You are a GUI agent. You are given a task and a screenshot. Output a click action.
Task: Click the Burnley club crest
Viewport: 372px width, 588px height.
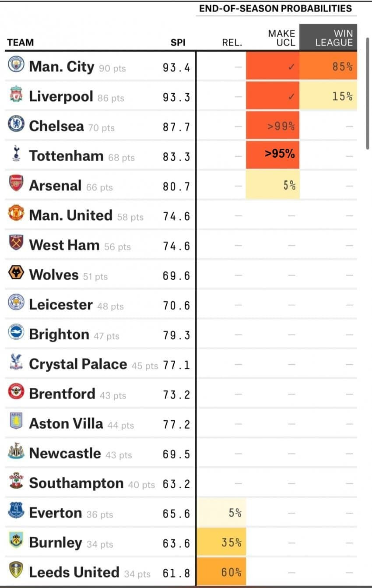(16, 542)
